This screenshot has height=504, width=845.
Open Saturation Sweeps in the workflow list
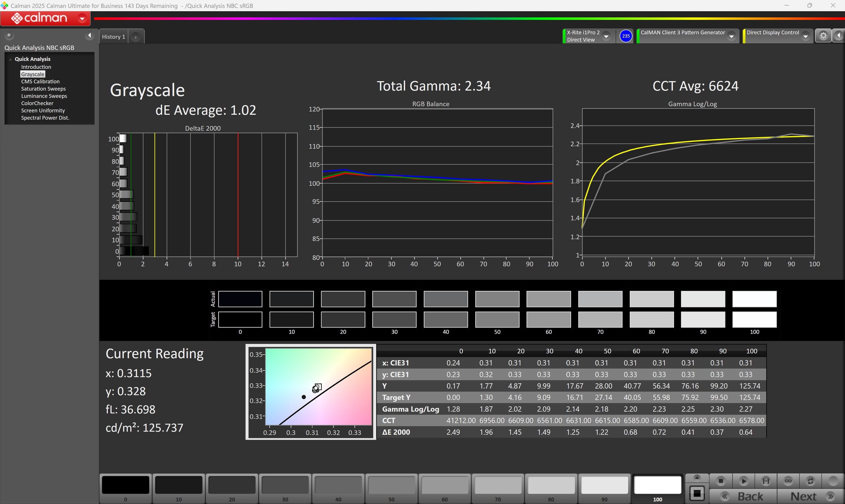pos(43,89)
